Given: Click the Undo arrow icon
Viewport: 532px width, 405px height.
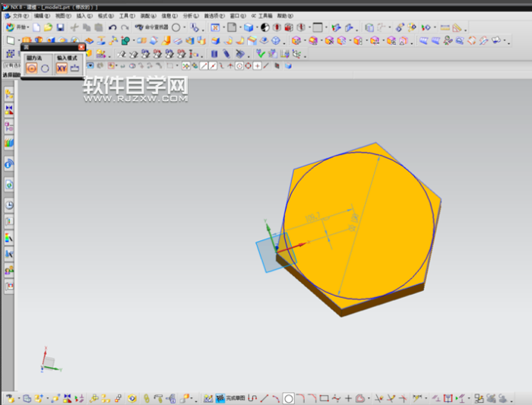Looking at the screenshot, I should coord(112,27).
